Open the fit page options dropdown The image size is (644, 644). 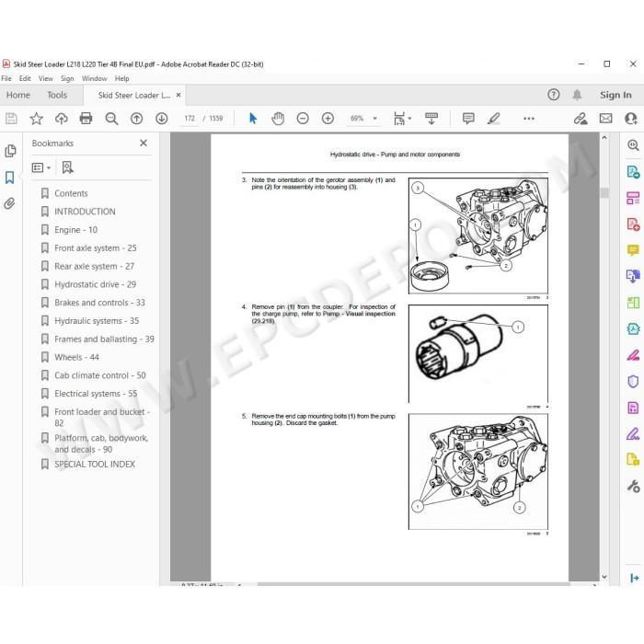point(402,119)
